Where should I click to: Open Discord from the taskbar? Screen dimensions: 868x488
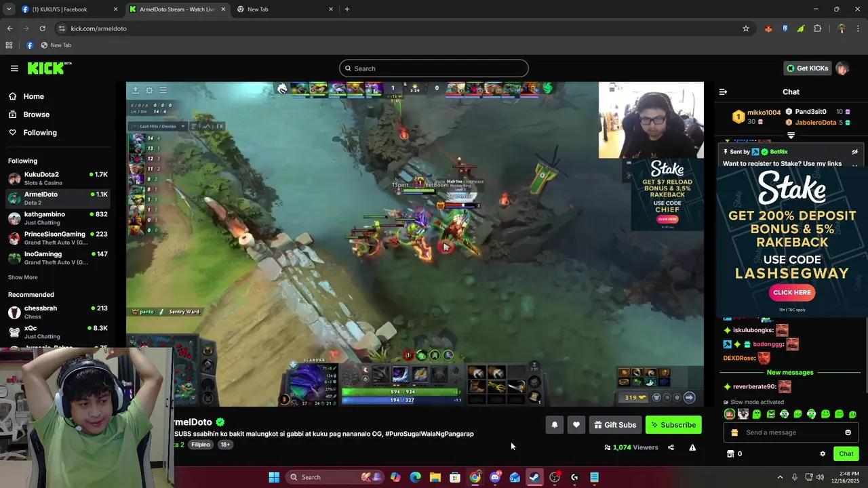(x=495, y=477)
